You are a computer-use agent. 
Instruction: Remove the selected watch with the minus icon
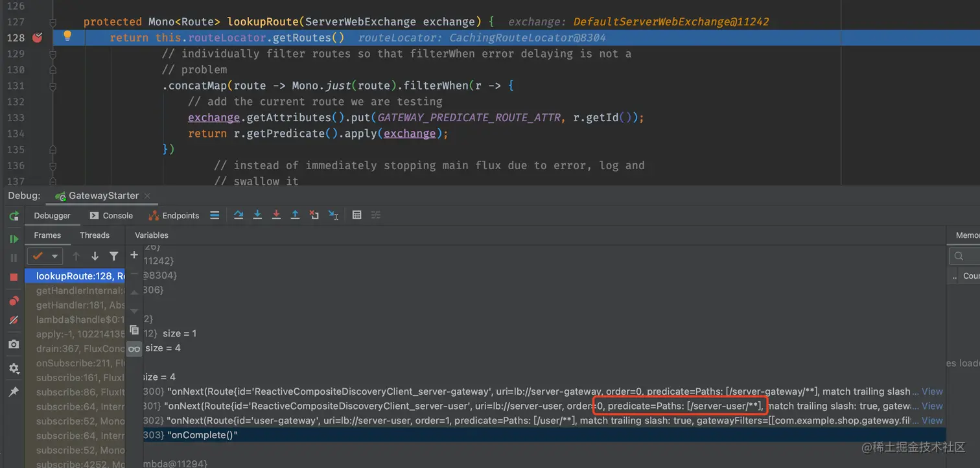coord(134,274)
